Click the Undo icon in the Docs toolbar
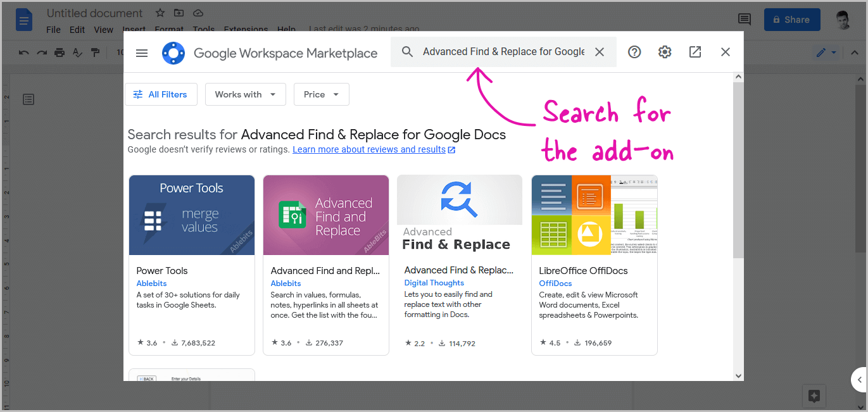Screen dimensions: 868x412 (23, 53)
